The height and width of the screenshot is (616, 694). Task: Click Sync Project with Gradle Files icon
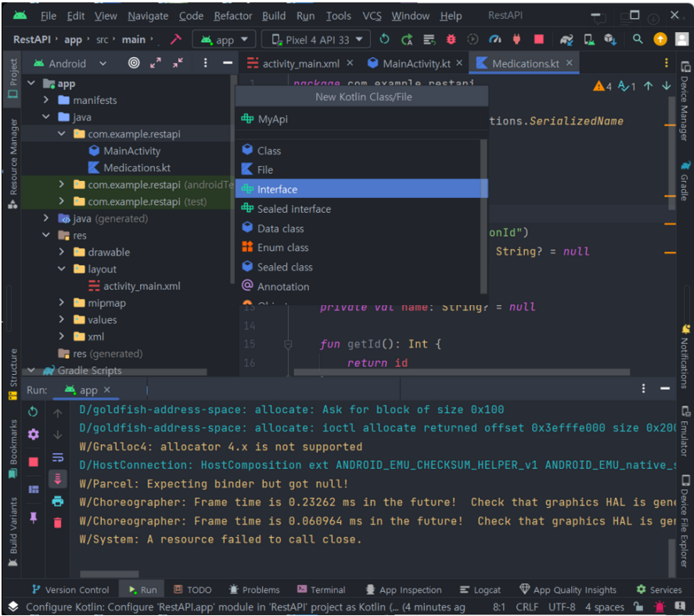(x=566, y=39)
